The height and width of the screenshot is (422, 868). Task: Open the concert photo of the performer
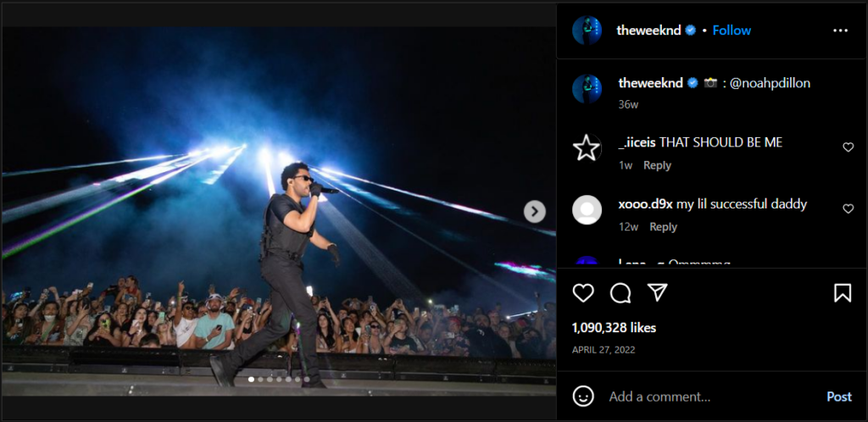[x=279, y=211]
